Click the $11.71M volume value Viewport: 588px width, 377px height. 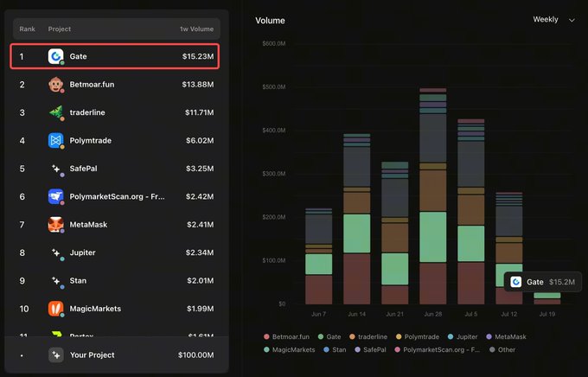point(200,112)
